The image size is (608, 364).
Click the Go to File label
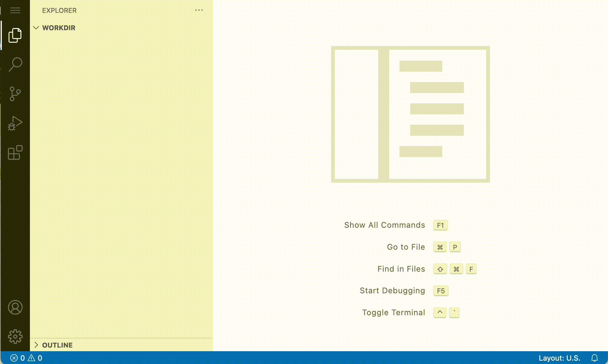[406, 247]
